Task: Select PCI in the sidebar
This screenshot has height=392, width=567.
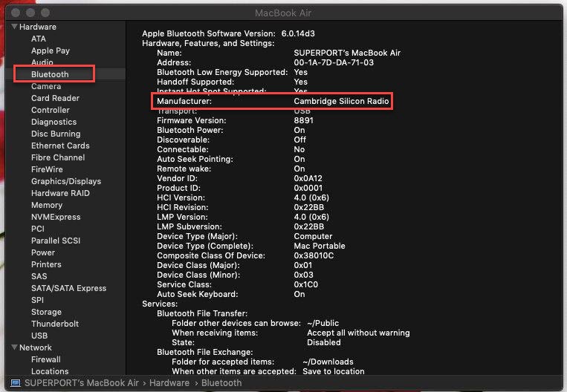Action: [x=38, y=229]
